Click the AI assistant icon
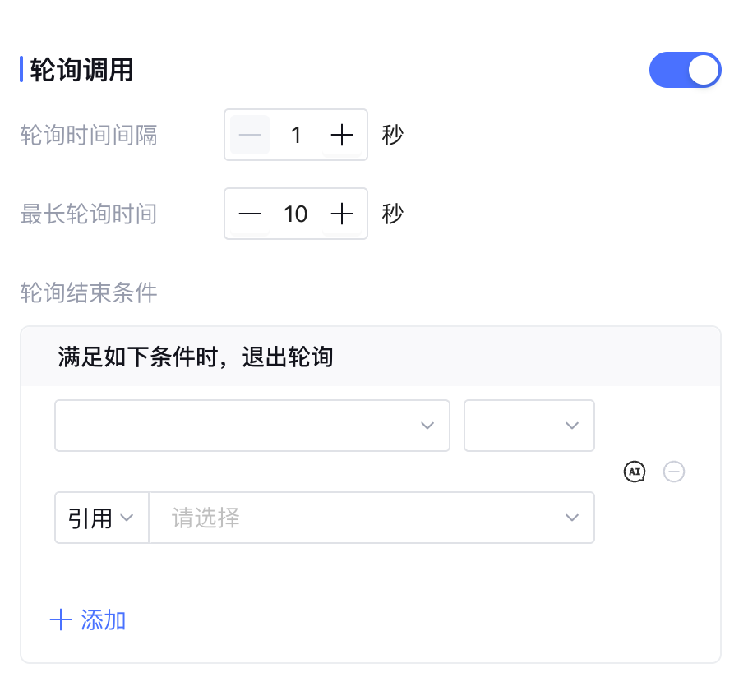This screenshot has width=748, height=700. tap(634, 472)
